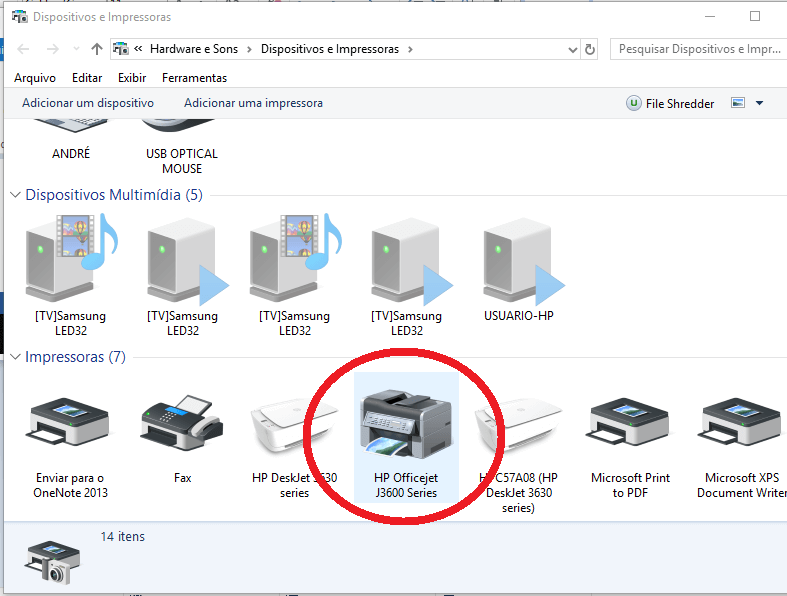Screen dimensions: 787x596
Task: Select the Fax device icon
Action: 182,425
